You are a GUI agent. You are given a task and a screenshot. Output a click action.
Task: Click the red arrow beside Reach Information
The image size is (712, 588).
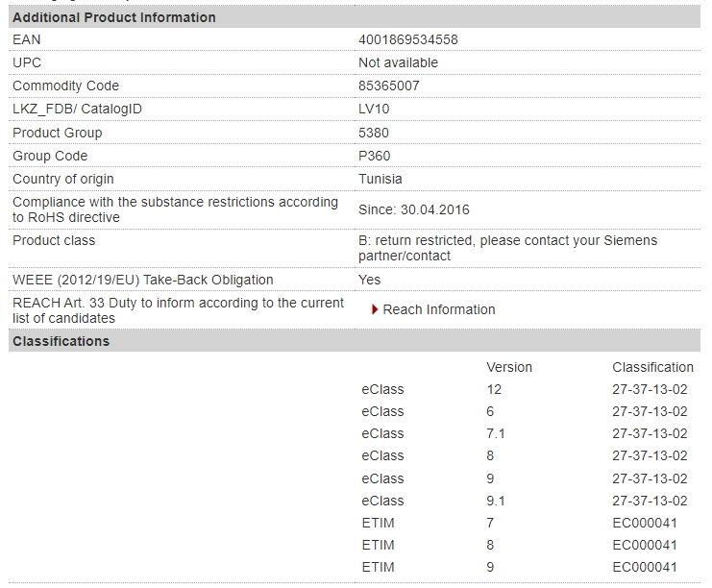(375, 309)
